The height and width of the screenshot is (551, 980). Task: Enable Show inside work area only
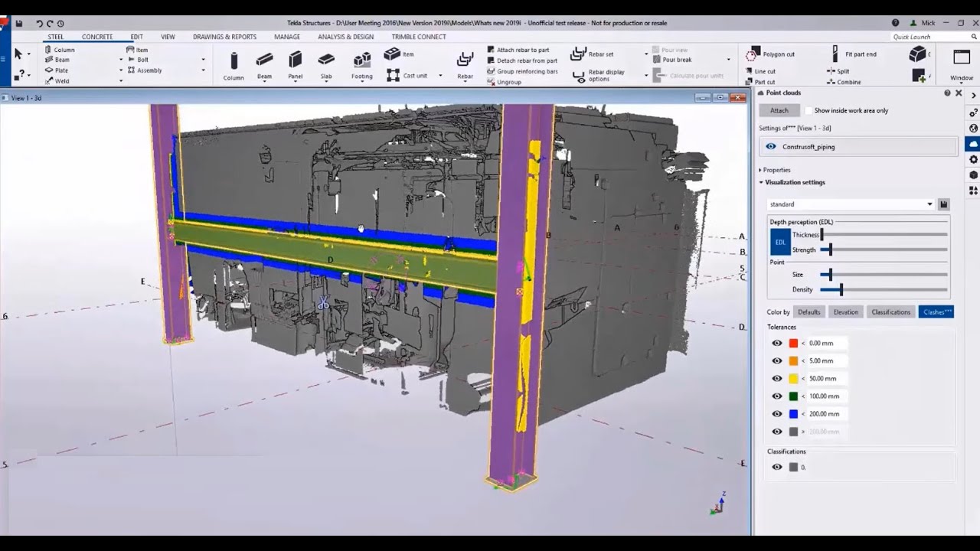(808, 110)
